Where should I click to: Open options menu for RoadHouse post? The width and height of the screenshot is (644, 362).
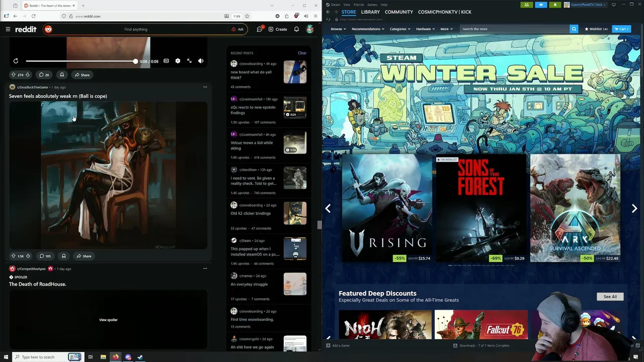[x=205, y=268]
